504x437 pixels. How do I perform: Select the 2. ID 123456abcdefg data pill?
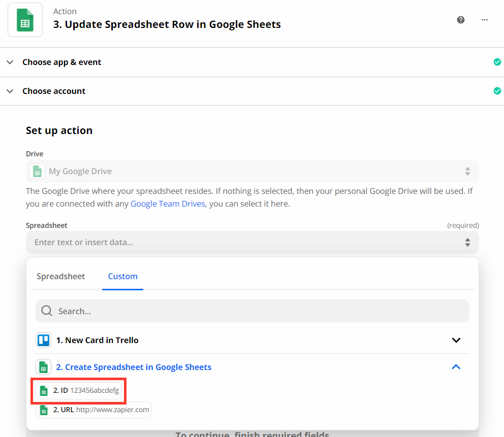coord(79,390)
